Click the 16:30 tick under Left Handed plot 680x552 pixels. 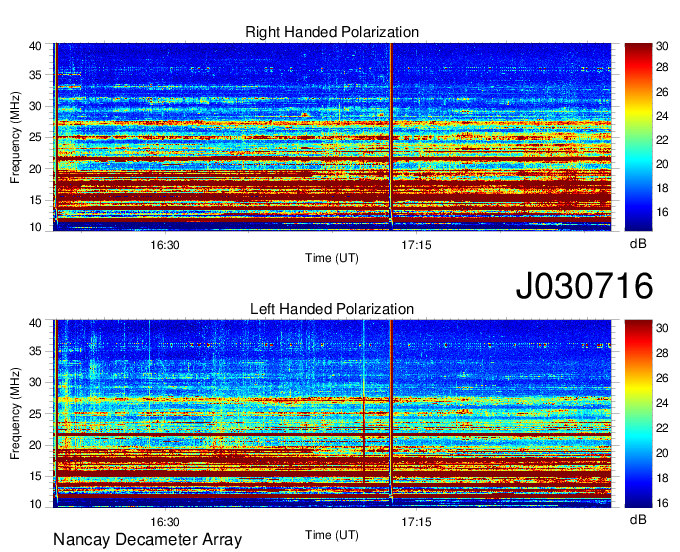pyautogui.click(x=165, y=522)
